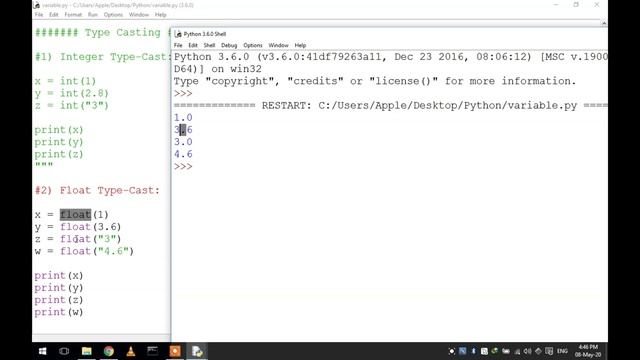Image resolution: width=640 pixels, height=360 pixels.
Task: Open VLC media player from the taskbar
Action: tap(131, 351)
